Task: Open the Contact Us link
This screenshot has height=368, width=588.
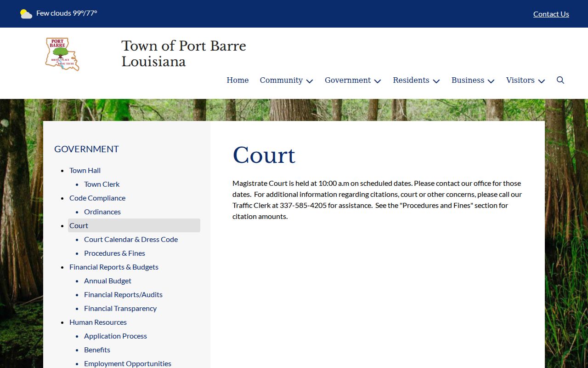Action: click(551, 14)
